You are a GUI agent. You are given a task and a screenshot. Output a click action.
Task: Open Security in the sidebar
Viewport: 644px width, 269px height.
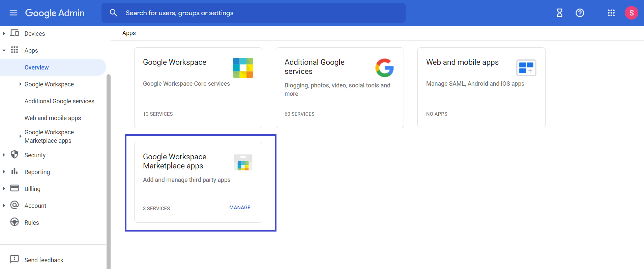pyautogui.click(x=35, y=155)
